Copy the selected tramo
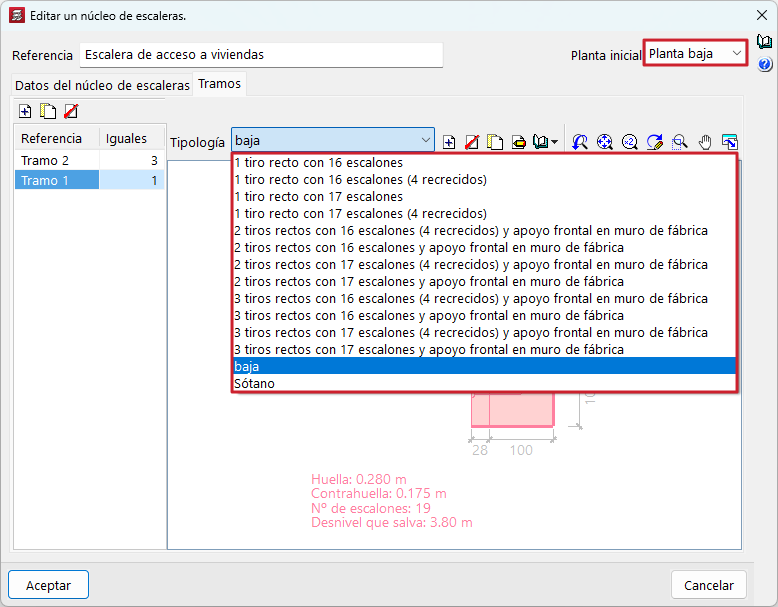778x607 pixels. tap(48, 111)
